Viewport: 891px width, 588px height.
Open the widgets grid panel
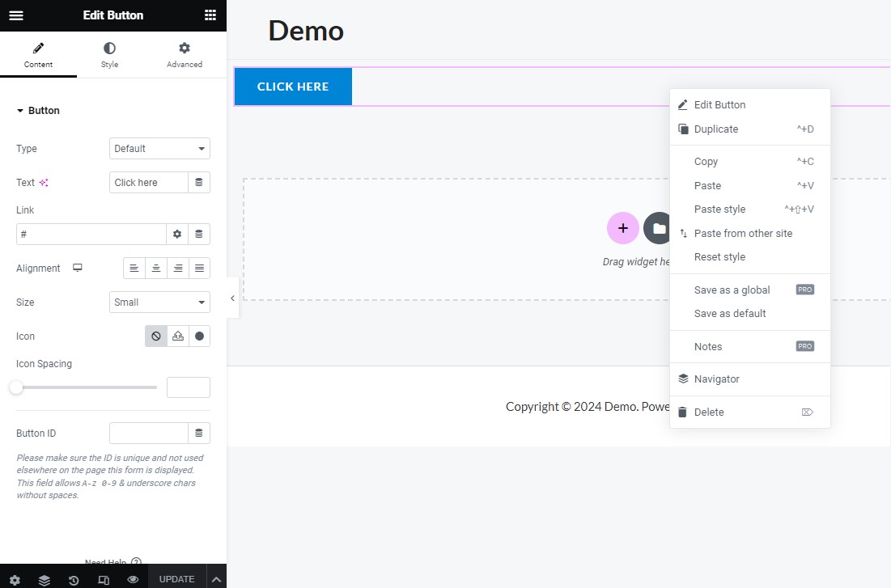[x=210, y=15]
